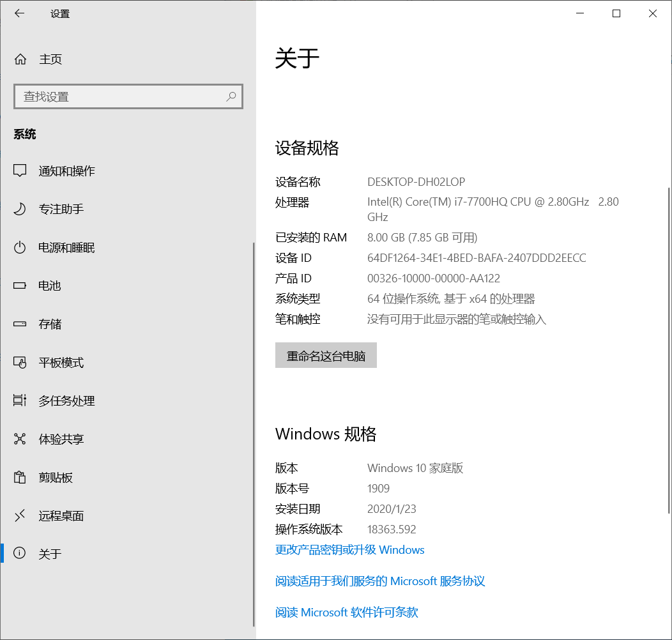
Task: Click the 存储 drive icon
Action: click(x=20, y=324)
